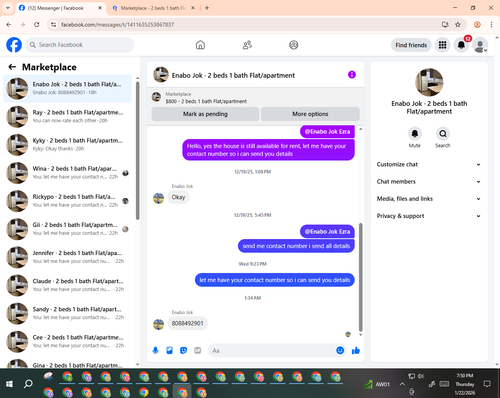The width and height of the screenshot is (500, 398).
Task: Open Windows taskbar search
Action: click(28, 384)
